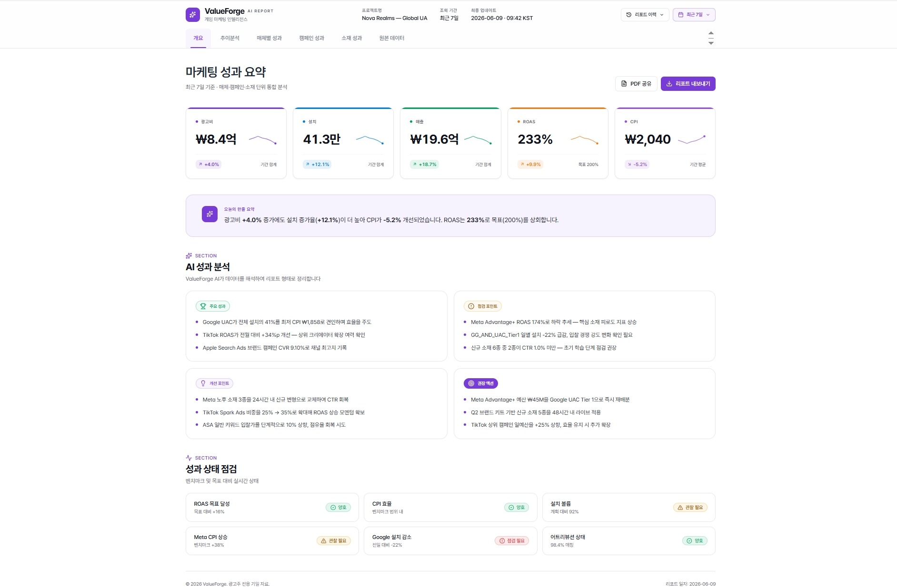897x588 pixels.
Task: Click the down arrow of the header stepper
Action: click(711, 43)
